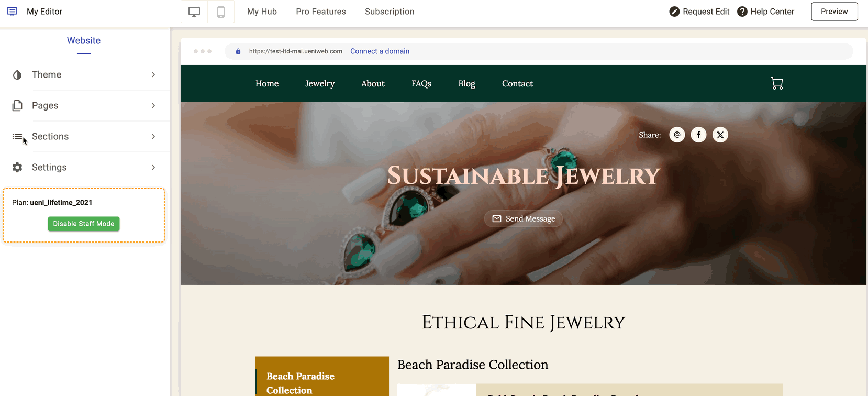
Task: Expand the Theme panel chevron
Action: coord(153,75)
